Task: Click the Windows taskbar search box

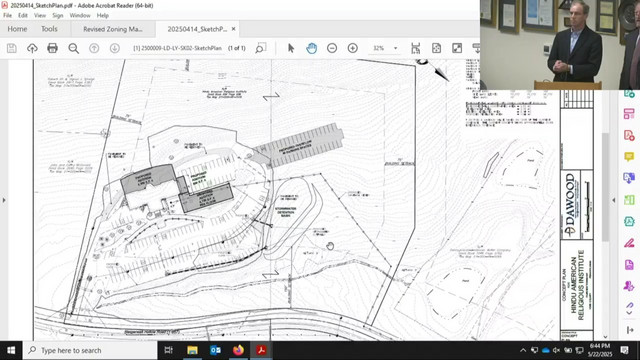Action: 90,350
